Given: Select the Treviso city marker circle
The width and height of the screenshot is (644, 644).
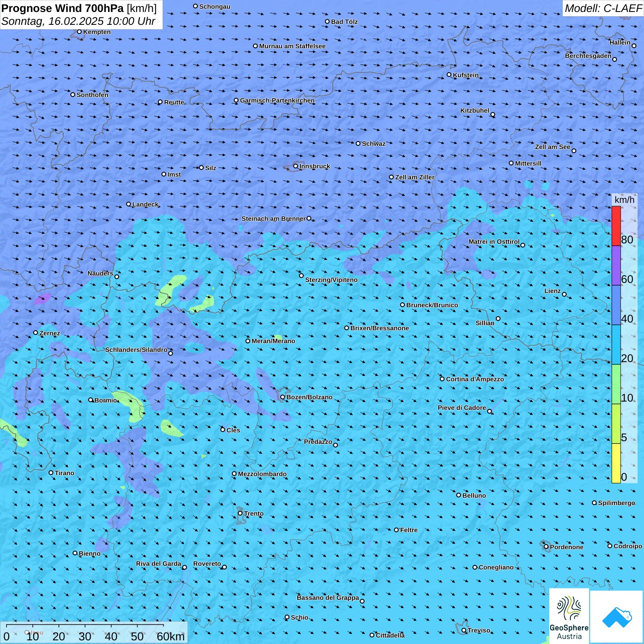Looking at the screenshot, I should (464, 630).
